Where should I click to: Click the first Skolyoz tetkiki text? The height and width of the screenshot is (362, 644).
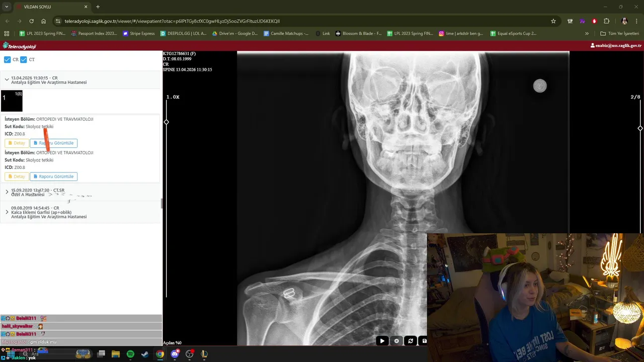pos(39,127)
